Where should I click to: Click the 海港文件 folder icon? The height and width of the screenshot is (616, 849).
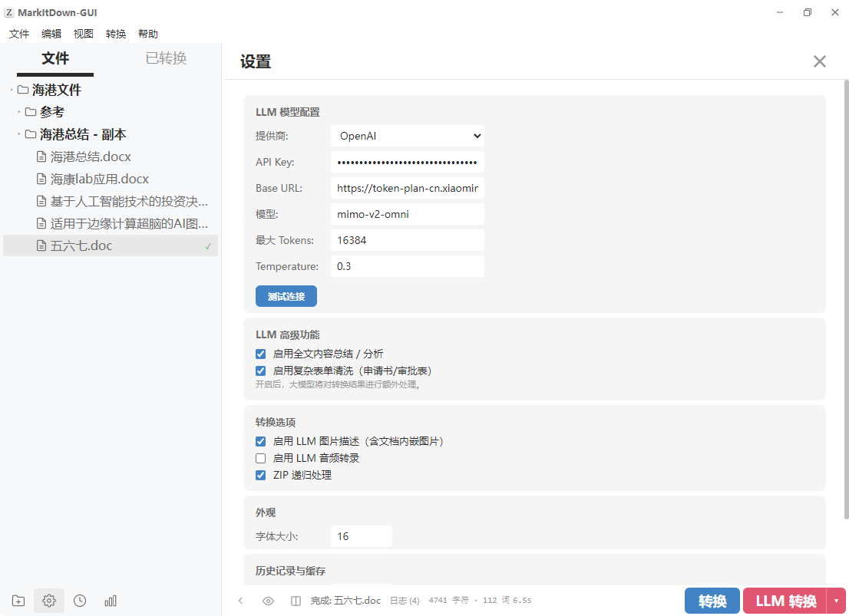[23, 90]
